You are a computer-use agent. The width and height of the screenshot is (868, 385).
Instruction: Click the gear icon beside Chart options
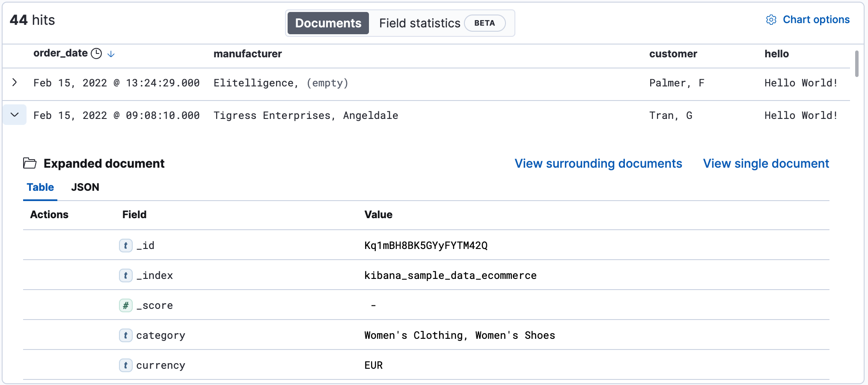point(771,20)
